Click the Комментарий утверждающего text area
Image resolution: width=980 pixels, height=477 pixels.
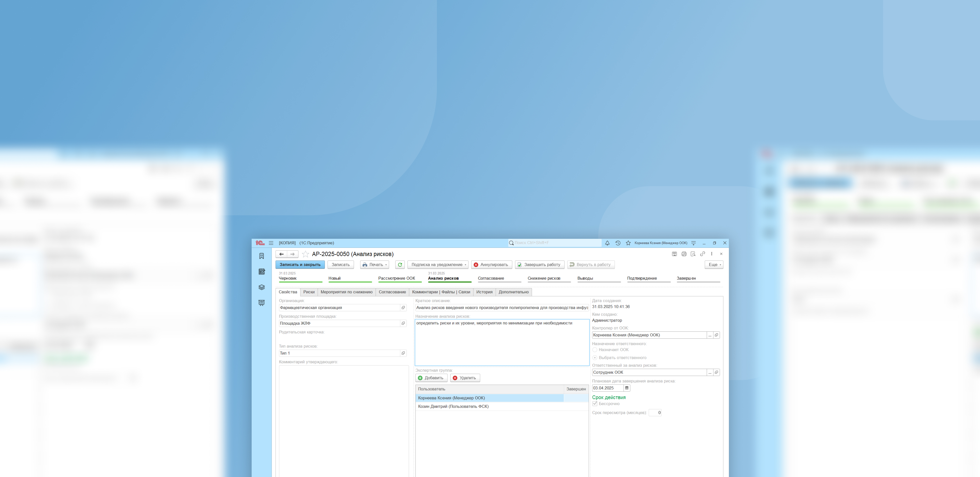point(344,421)
